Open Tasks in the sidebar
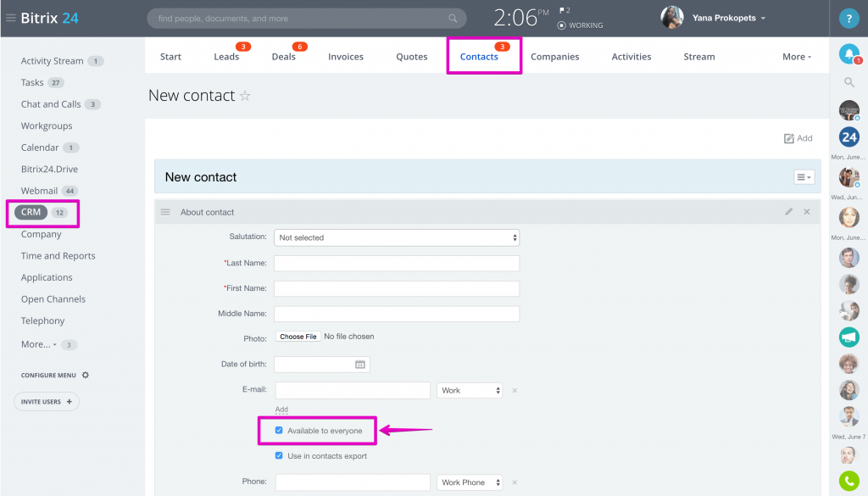Image resolution: width=868 pixels, height=496 pixels. [x=32, y=82]
